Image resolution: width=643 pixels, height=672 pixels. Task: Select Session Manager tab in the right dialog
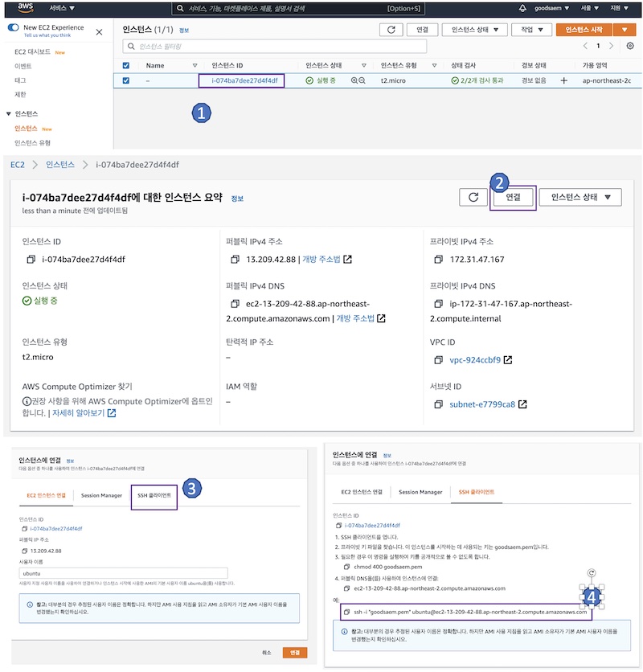click(420, 492)
